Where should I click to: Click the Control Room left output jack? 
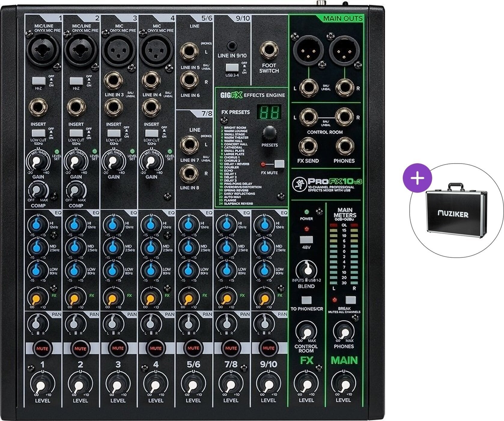coord(308,117)
